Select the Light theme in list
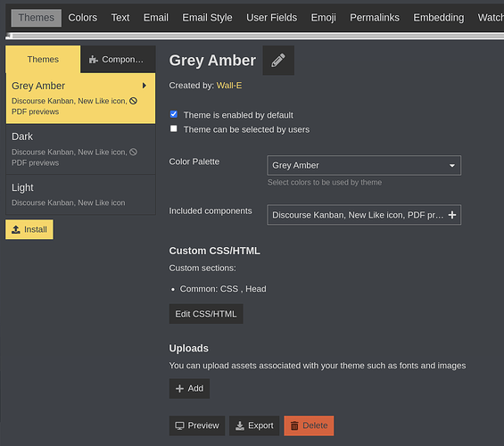The height and width of the screenshot is (446, 504). [80, 194]
